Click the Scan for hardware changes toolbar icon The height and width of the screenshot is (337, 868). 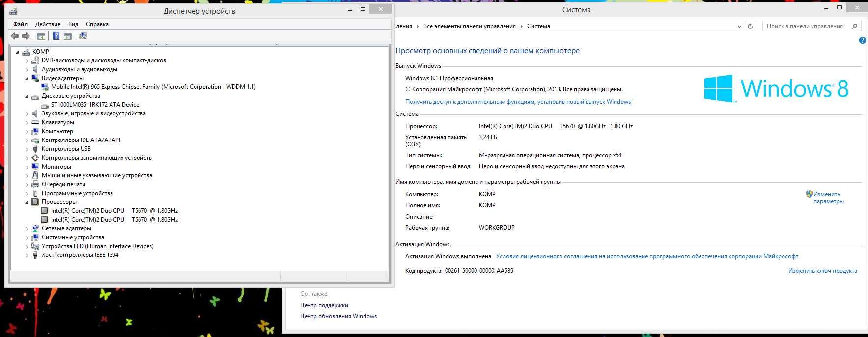(x=83, y=36)
